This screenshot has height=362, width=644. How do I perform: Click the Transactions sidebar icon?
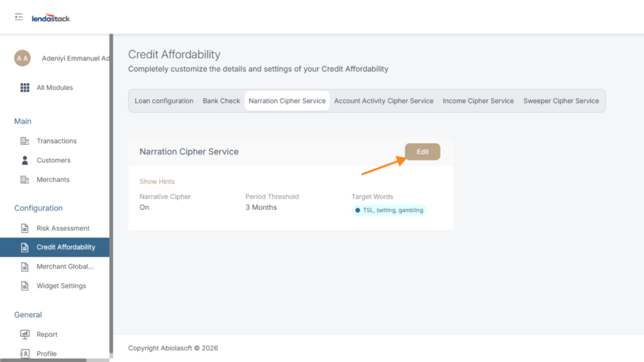click(x=25, y=141)
